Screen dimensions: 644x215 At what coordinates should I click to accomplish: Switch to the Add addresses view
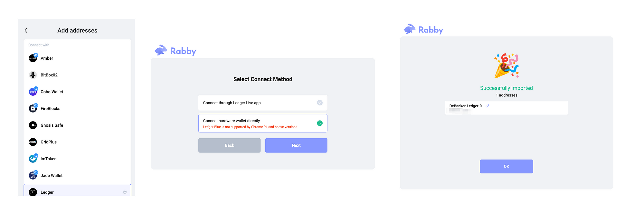[78, 30]
